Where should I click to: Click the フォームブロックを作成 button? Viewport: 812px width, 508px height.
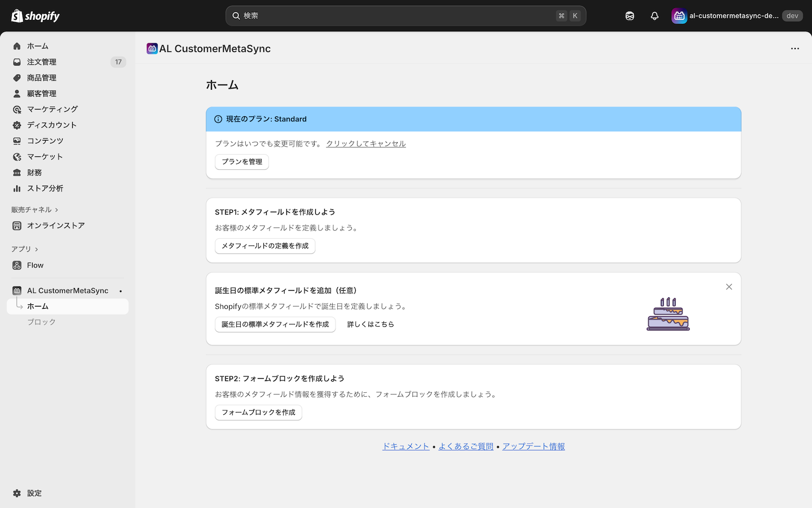point(258,413)
